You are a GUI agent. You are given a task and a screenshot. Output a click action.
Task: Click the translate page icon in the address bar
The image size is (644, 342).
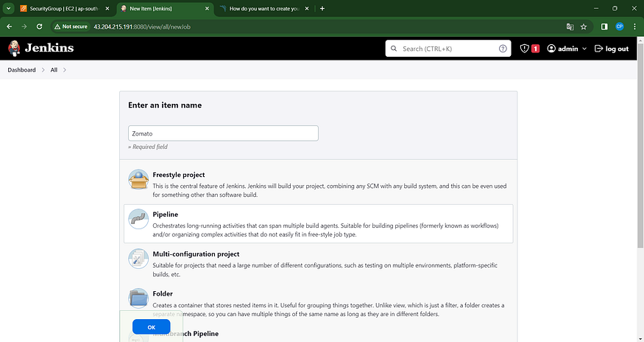570,27
